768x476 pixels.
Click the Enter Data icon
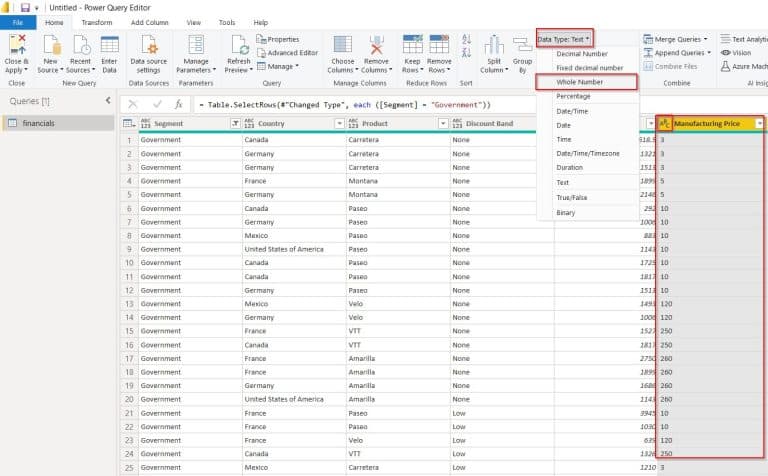tap(109, 45)
